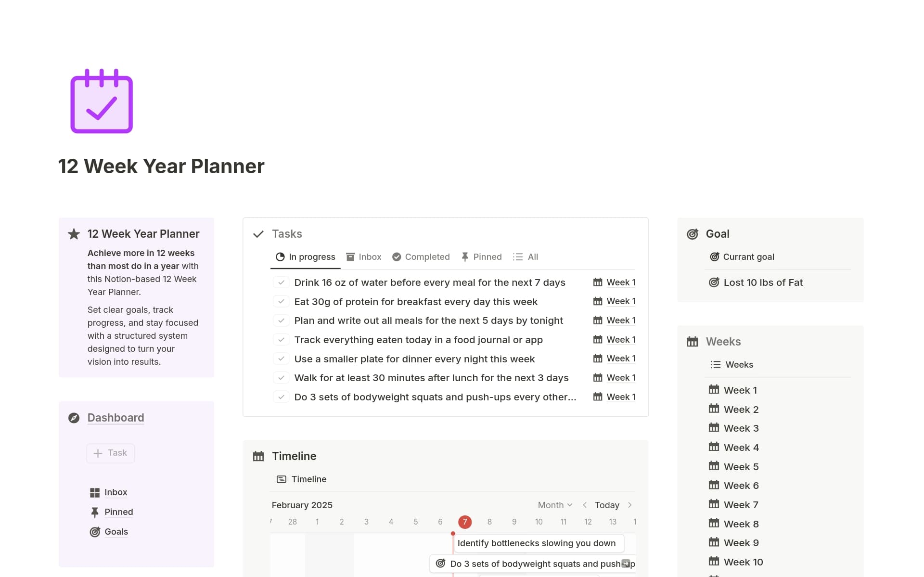Click the Weeks list icon under Weeks header

tap(716, 364)
